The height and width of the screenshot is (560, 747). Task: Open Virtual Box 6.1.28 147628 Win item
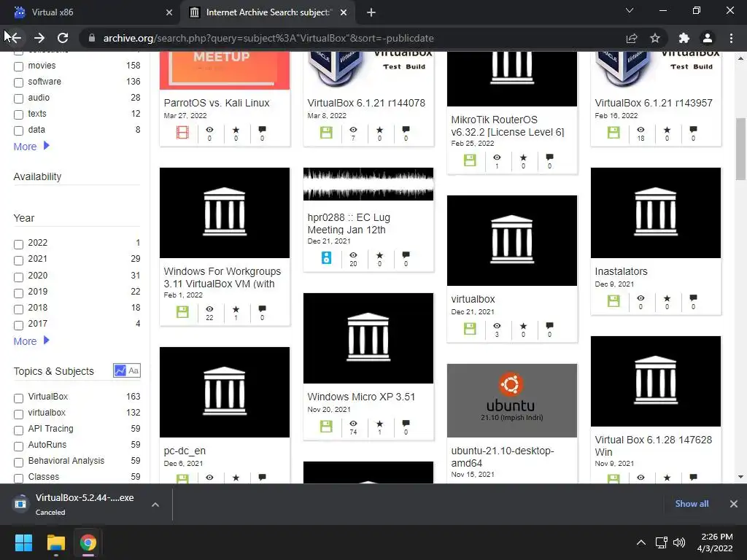point(653,446)
